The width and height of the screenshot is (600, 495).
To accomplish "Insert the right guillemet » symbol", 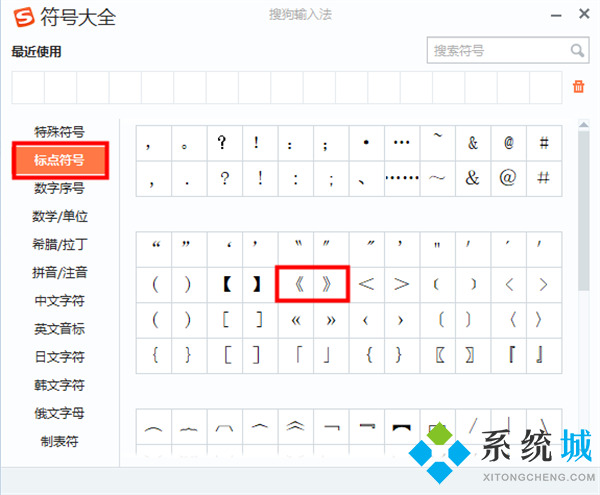I will [331, 320].
